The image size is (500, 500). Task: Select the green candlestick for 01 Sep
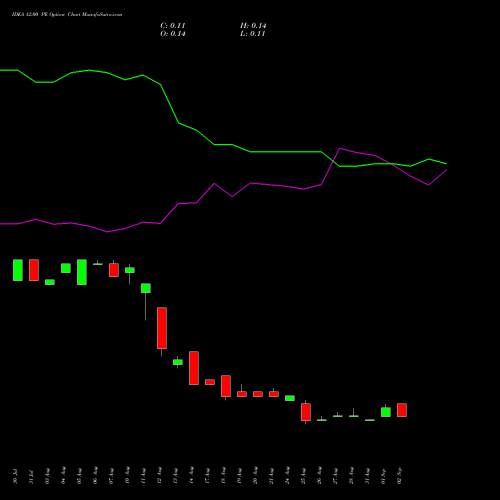coord(386,412)
